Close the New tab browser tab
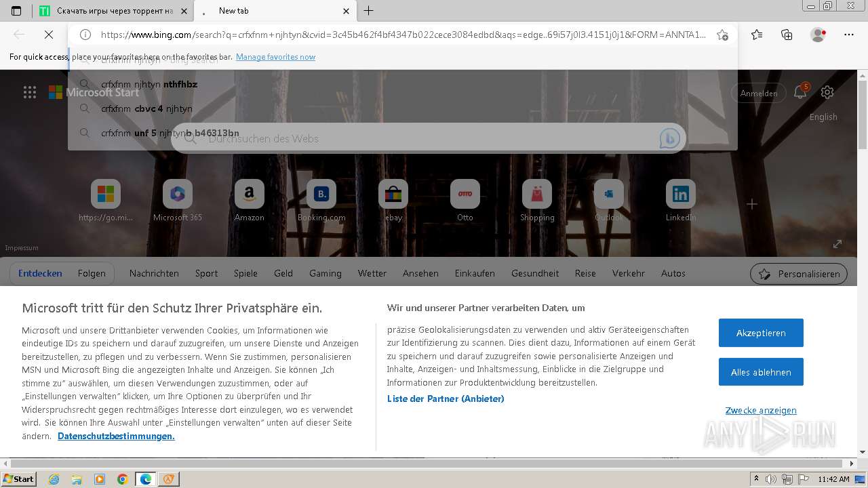This screenshot has width=868, height=488. click(347, 11)
